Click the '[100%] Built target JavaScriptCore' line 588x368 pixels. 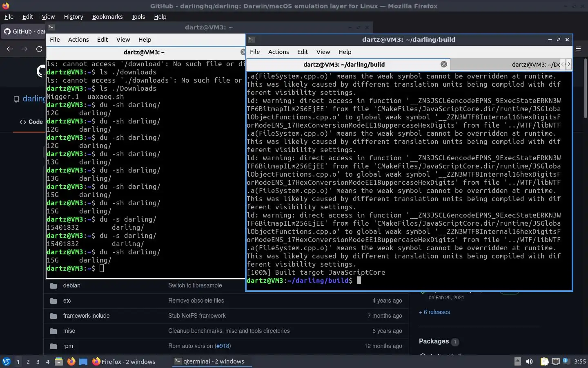click(316, 272)
